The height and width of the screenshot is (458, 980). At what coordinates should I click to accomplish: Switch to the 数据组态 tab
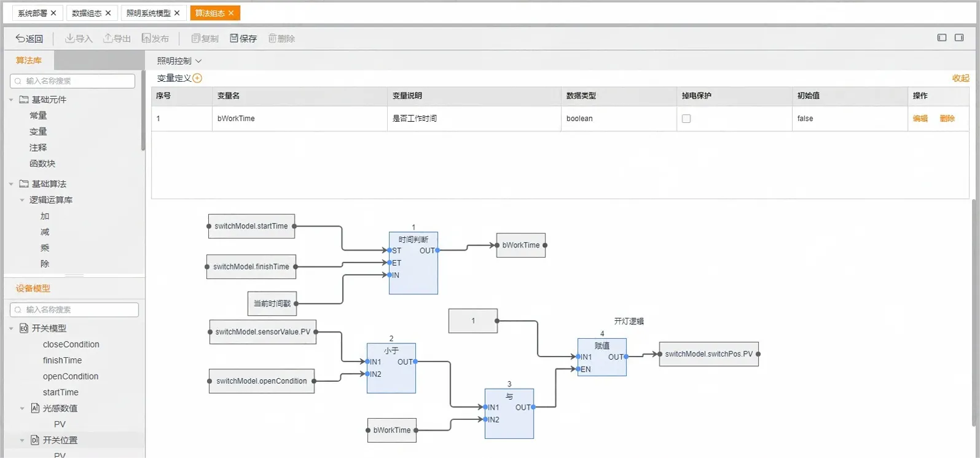pos(87,13)
